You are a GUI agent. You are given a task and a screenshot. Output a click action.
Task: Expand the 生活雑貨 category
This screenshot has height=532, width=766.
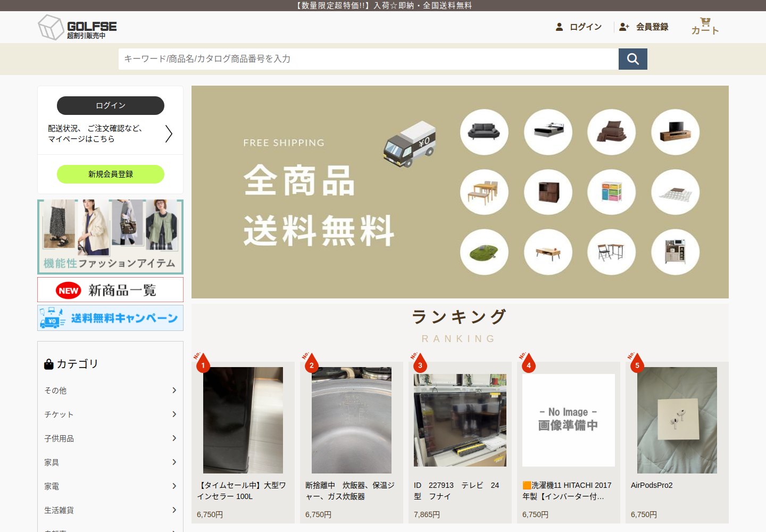pos(110,510)
